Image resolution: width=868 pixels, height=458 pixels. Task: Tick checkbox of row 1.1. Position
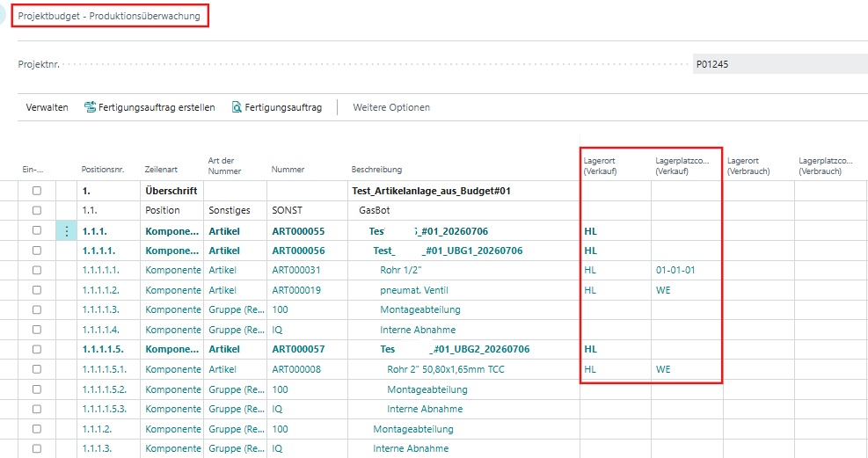[37, 210]
